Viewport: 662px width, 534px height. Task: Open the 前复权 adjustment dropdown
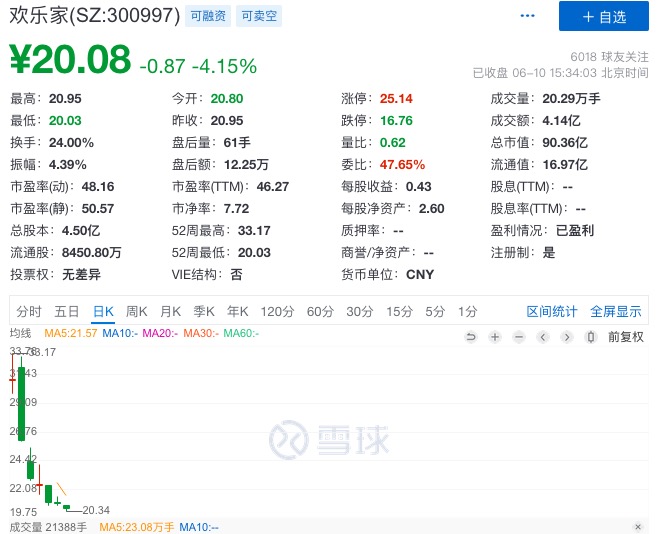pyautogui.click(x=626, y=337)
